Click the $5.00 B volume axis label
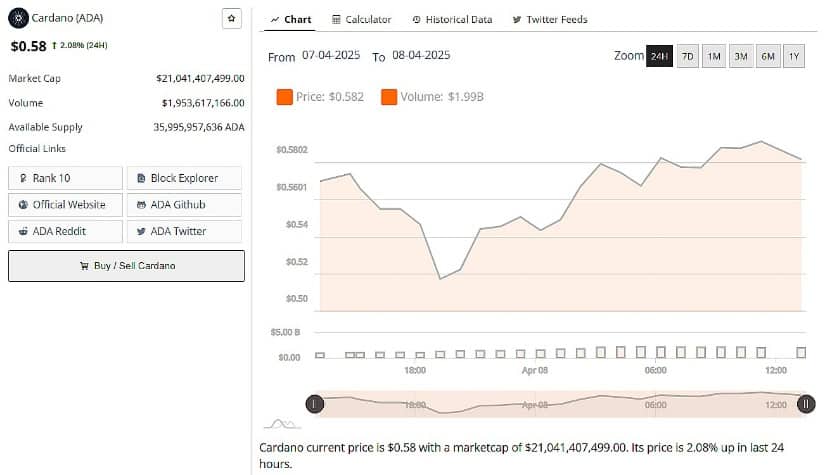This screenshot has width=825, height=475. click(x=285, y=332)
